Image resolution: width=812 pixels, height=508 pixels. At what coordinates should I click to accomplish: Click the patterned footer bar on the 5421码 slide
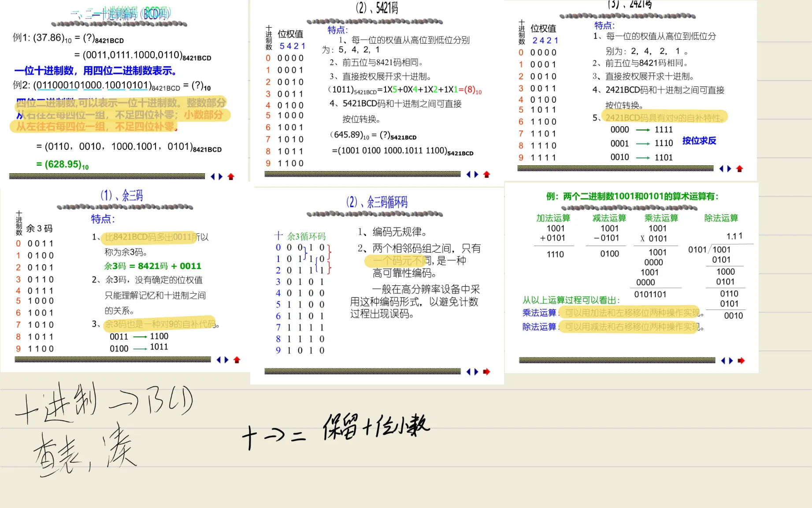362,174
